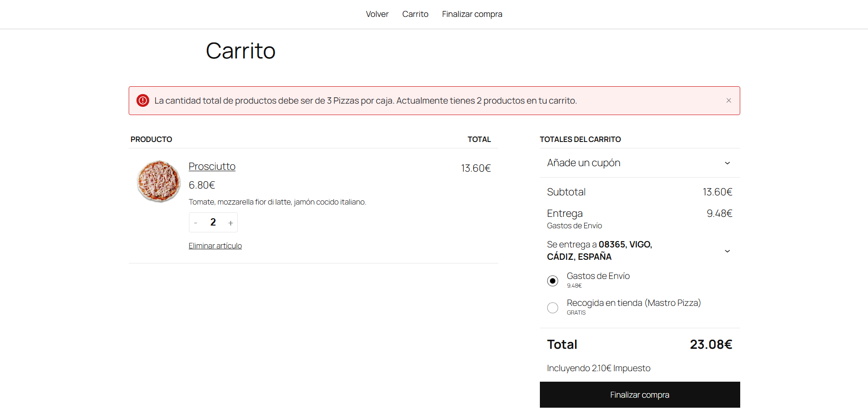The image size is (868, 415).
Task: Choose Recogida en tienda pickup option
Action: click(552, 308)
